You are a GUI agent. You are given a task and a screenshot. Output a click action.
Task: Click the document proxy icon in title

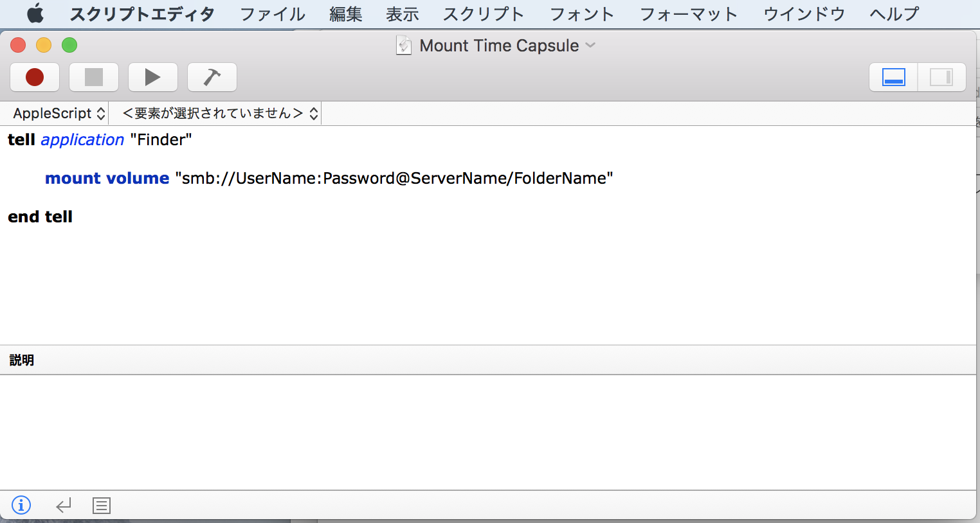[x=404, y=46]
